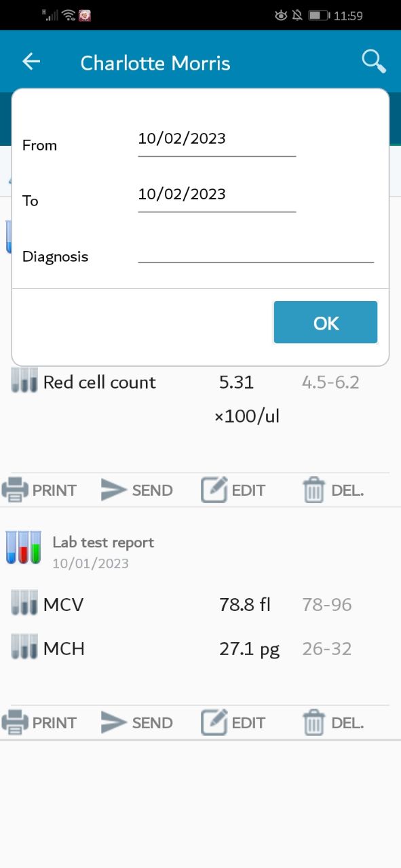Open the 10/01/2023 Lab test report test-tube icon
The height and width of the screenshot is (868, 401).
click(24, 547)
